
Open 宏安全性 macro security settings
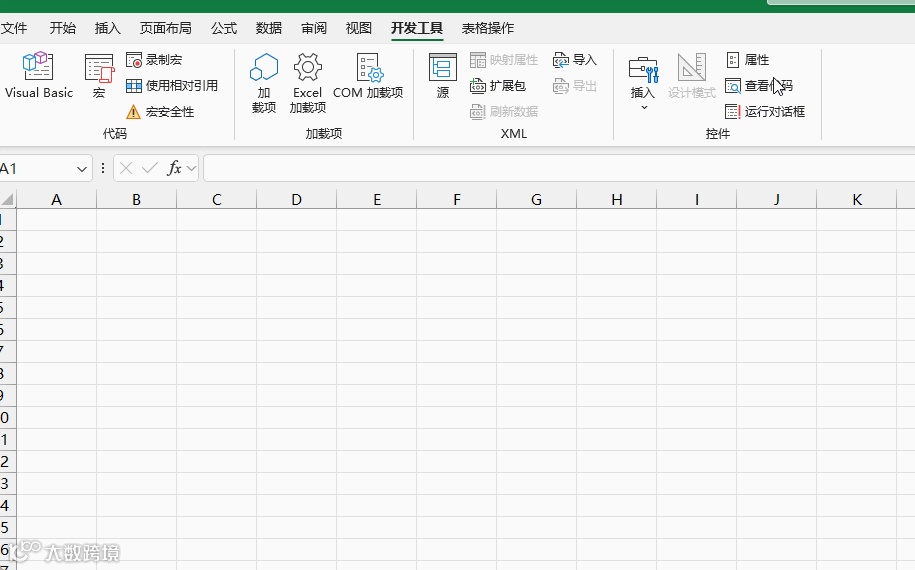(160, 111)
